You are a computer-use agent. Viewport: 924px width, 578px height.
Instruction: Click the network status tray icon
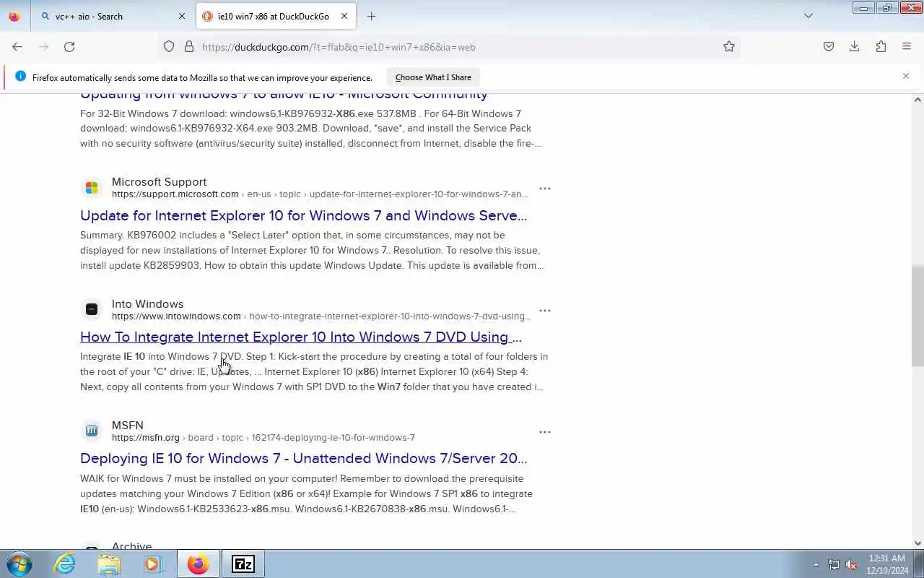(834, 564)
